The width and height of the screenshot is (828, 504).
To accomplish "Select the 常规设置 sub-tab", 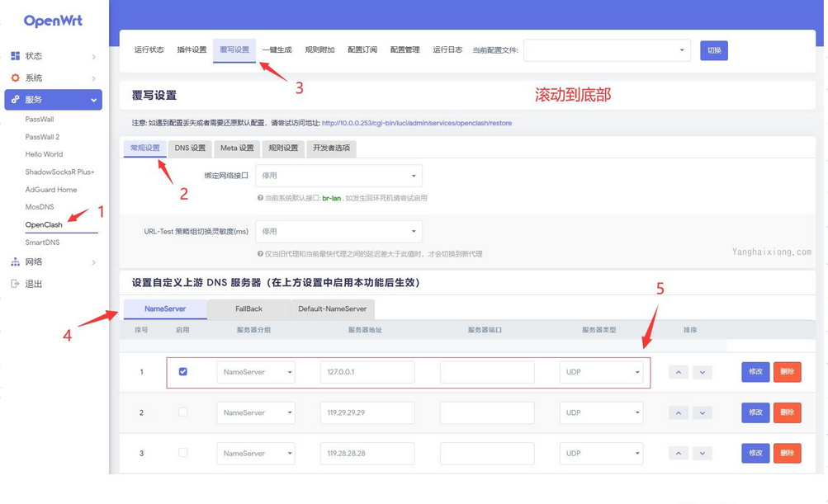I will pos(145,148).
